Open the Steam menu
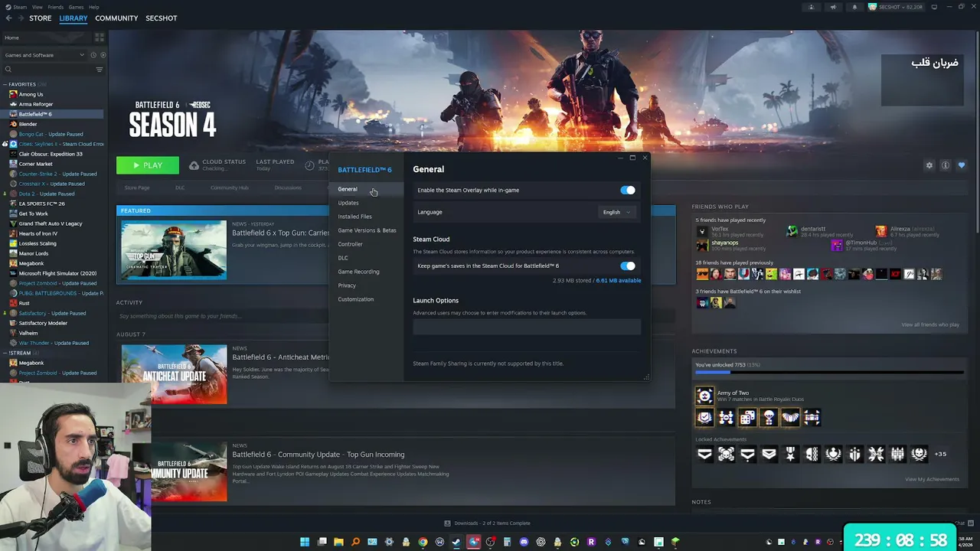The height and width of the screenshot is (551, 980). coord(19,7)
